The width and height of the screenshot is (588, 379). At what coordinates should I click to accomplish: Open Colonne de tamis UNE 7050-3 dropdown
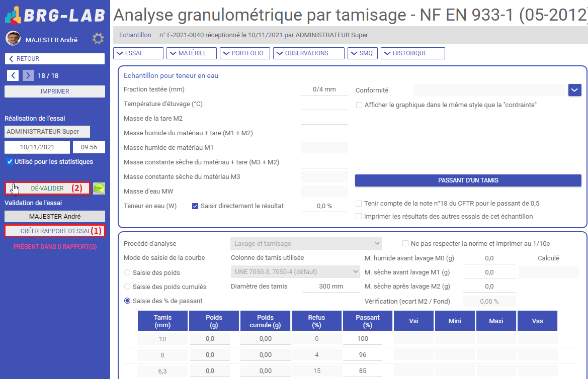click(x=295, y=272)
